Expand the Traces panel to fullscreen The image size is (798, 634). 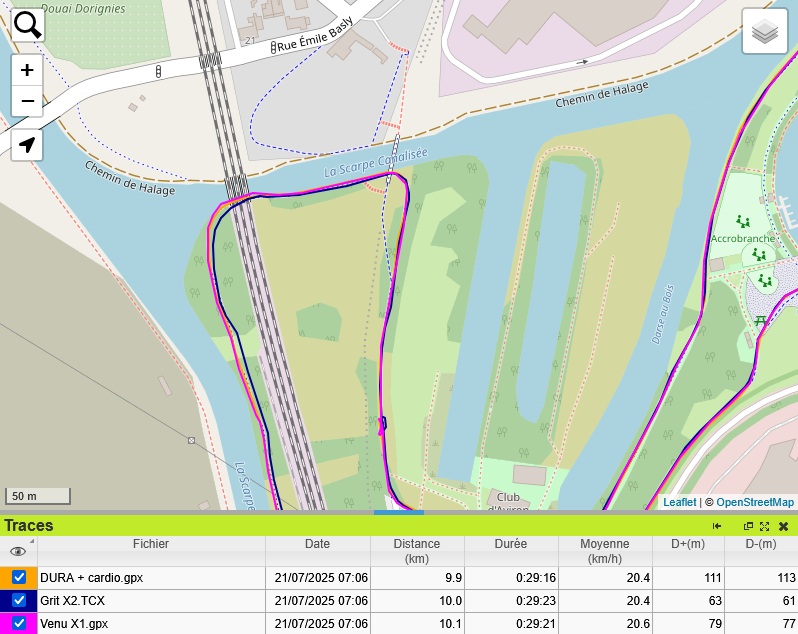765,526
